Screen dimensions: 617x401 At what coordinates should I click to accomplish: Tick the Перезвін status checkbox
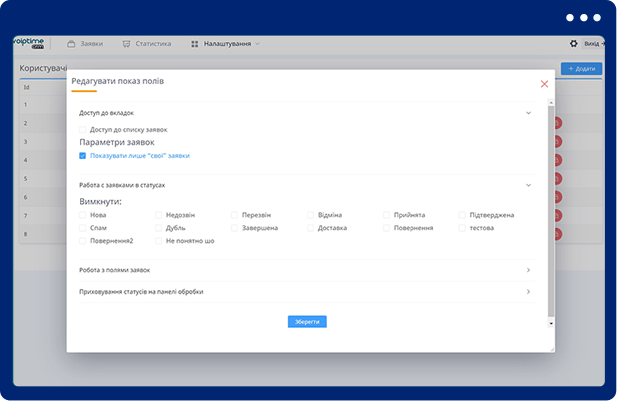point(234,215)
